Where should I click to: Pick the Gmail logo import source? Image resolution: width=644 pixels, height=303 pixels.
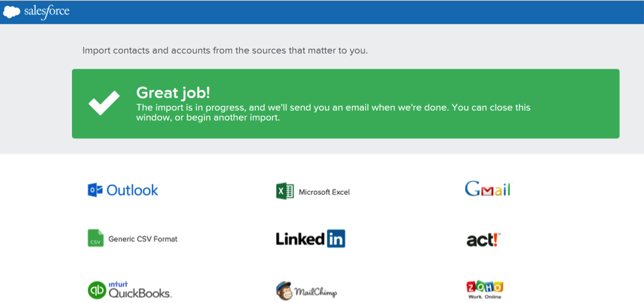pos(488,189)
